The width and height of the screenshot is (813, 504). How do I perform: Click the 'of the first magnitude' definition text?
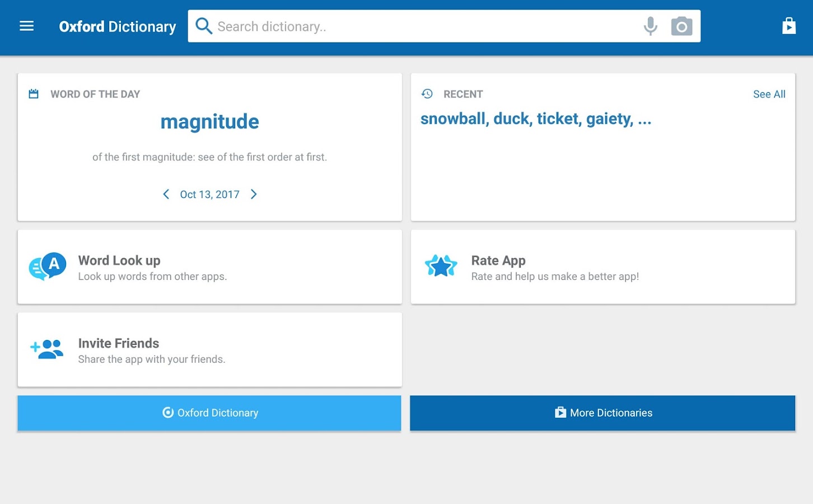pyautogui.click(x=209, y=157)
